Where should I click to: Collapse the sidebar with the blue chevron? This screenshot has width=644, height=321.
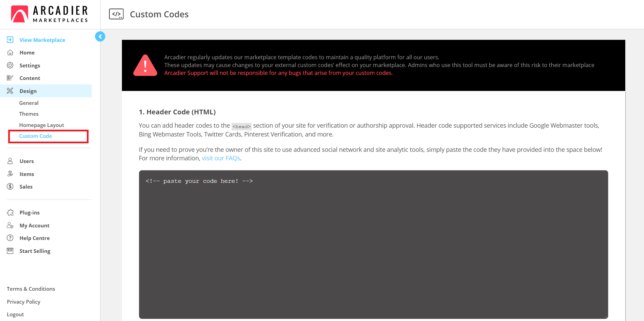100,36
